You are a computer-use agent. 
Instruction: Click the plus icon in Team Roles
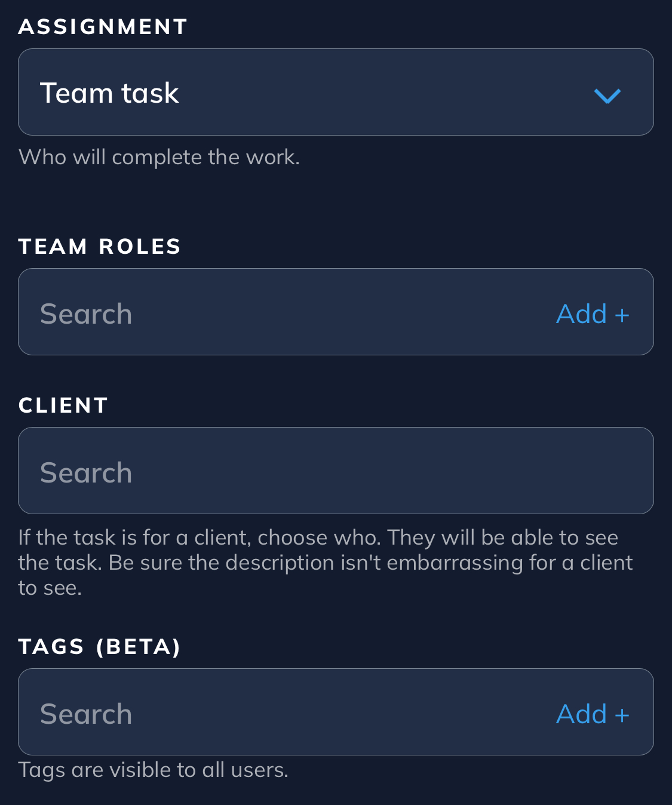622,315
